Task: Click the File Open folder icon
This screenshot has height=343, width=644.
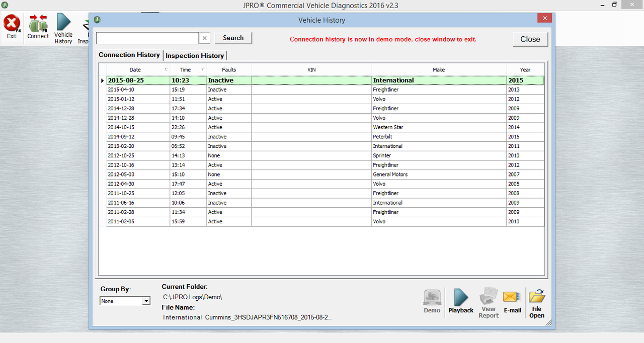Action: [x=537, y=303]
